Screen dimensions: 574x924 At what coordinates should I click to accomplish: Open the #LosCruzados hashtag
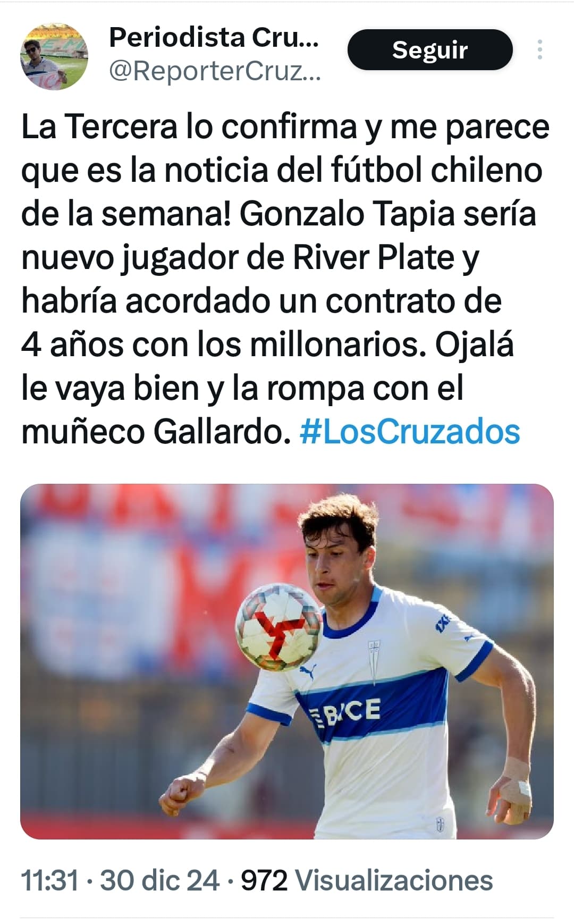click(410, 431)
